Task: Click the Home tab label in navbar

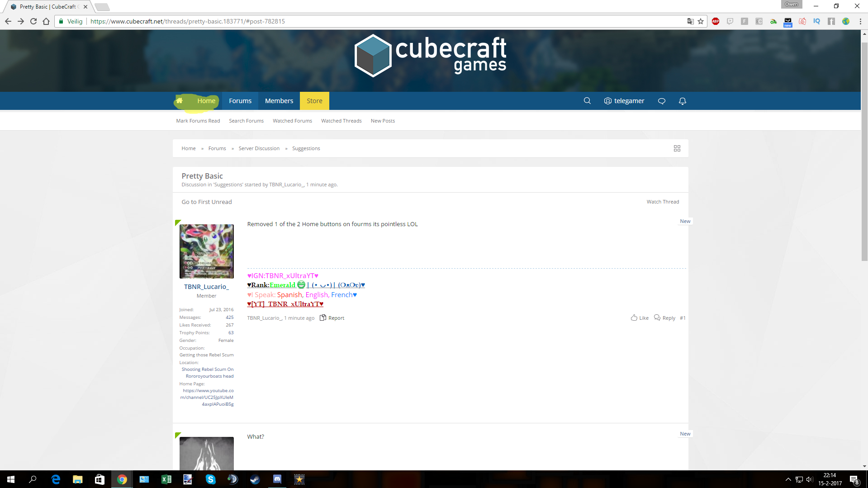Action: 206,101
